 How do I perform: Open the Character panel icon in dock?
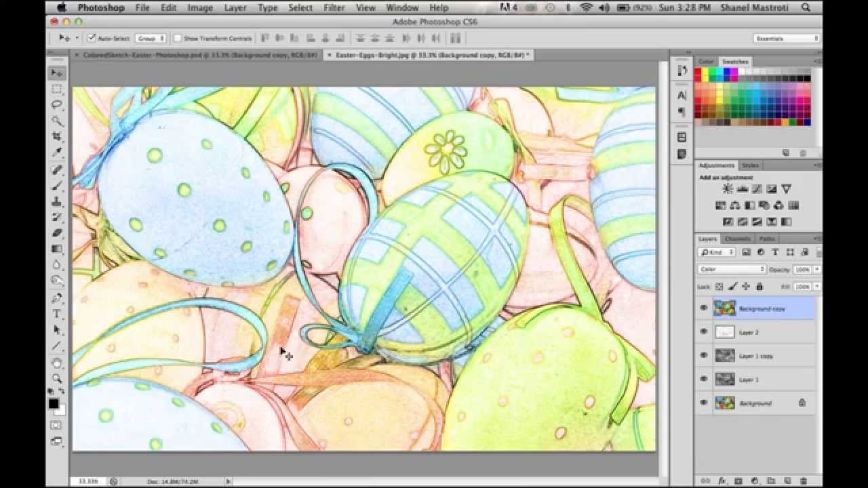(x=682, y=95)
